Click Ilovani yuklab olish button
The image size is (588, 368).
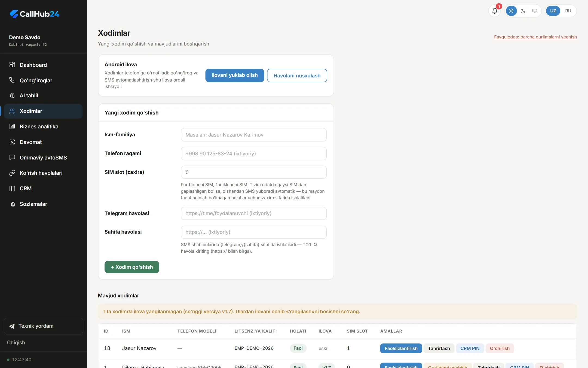[x=235, y=76]
